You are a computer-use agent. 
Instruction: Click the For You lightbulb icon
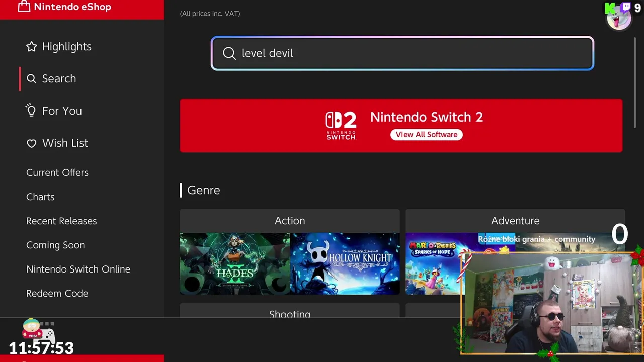(31, 111)
